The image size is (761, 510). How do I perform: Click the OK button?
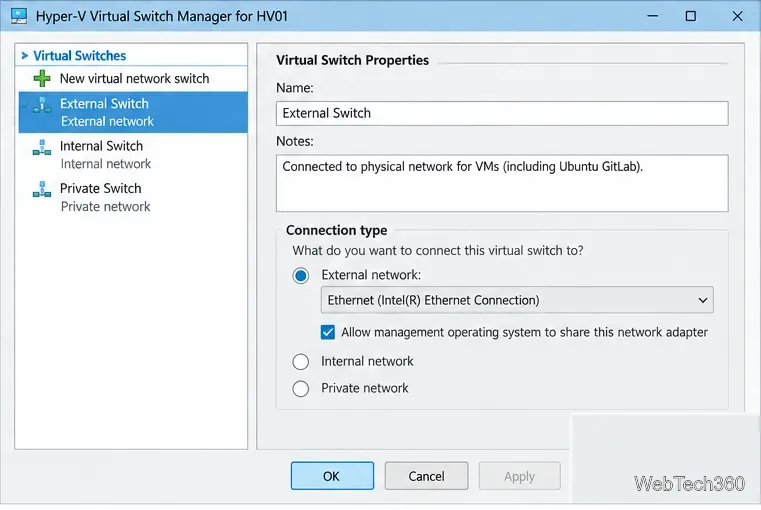point(332,477)
